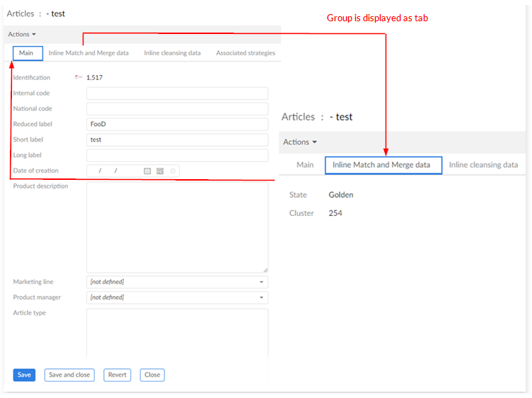Click the second date icon beside the calendar
This screenshot has width=532, height=398.
[160, 171]
